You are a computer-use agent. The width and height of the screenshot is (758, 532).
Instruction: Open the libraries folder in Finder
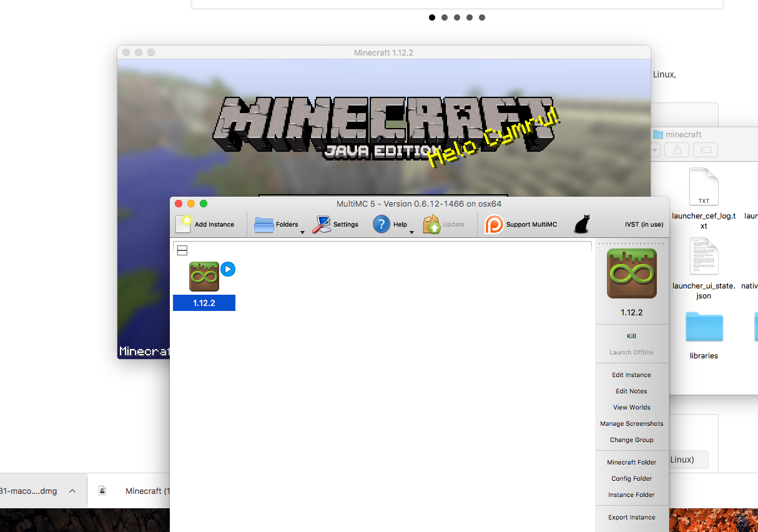(704, 328)
